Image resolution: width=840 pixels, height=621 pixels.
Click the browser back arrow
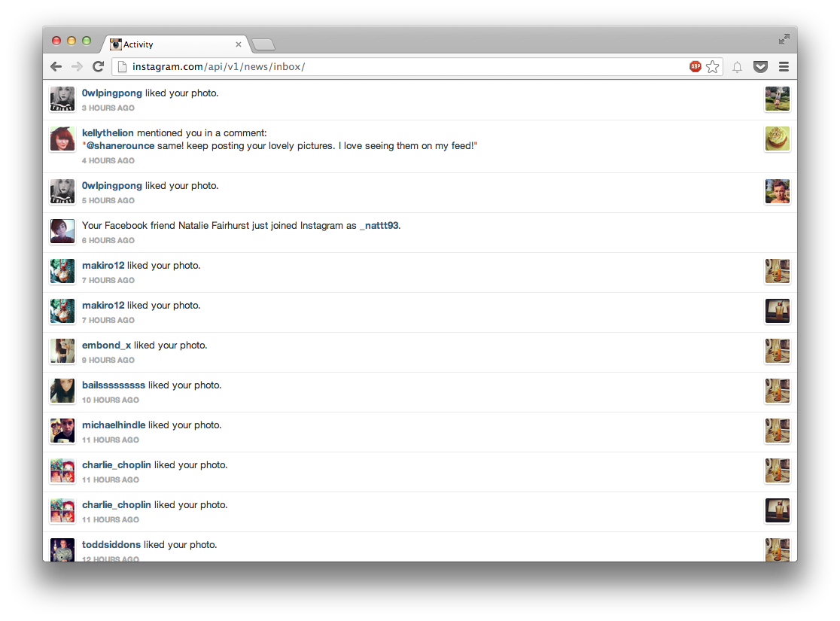tap(56, 66)
